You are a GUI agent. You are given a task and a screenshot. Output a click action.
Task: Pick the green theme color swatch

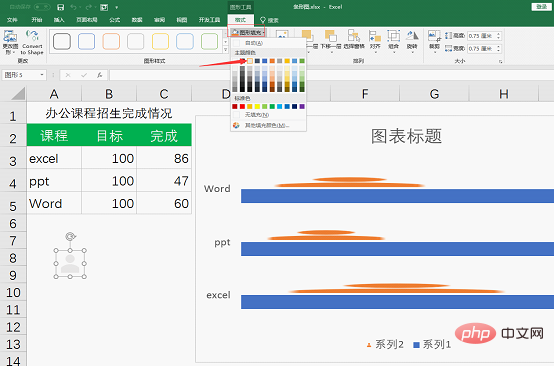pos(302,61)
